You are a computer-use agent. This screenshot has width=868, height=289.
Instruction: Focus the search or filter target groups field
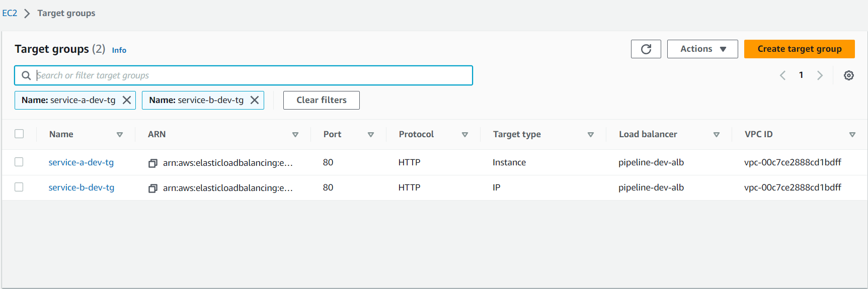[x=244, y=75]
